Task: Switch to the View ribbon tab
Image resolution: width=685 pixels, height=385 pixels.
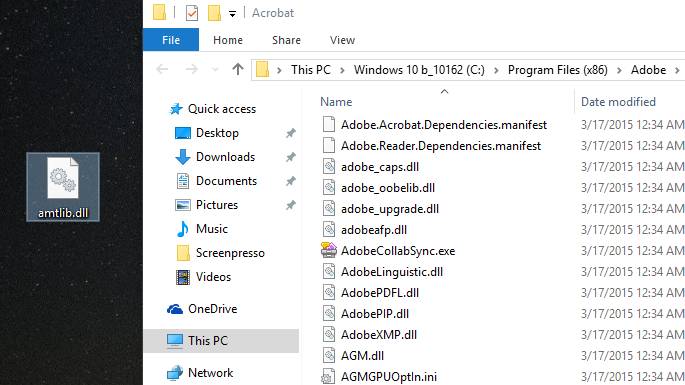Action: 342,40
